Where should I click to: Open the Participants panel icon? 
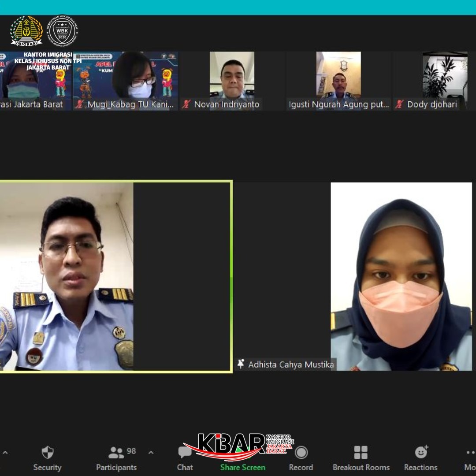[x=115, y=453]
